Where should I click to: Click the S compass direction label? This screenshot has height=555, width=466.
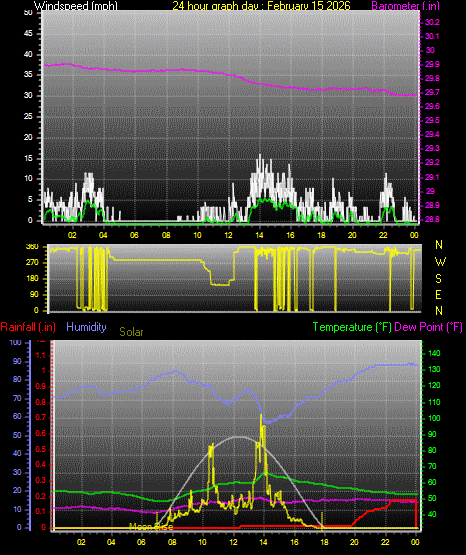[438, 279]
